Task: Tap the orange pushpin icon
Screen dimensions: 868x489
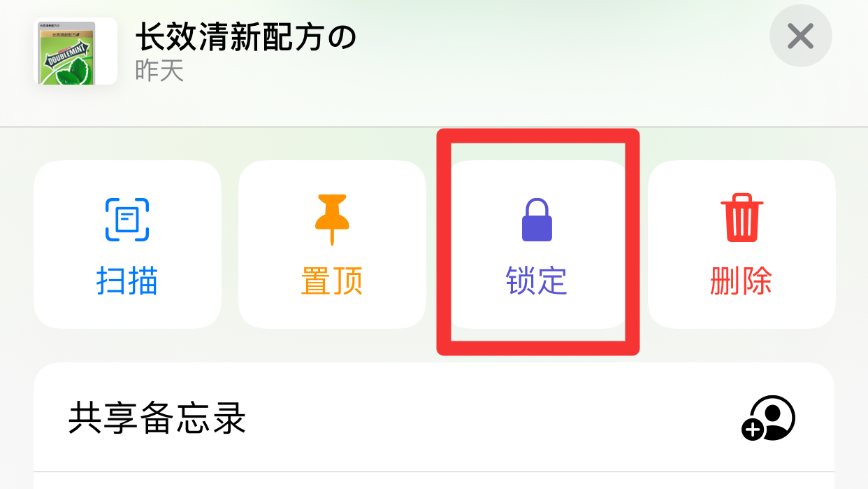Action: [332, 220]
